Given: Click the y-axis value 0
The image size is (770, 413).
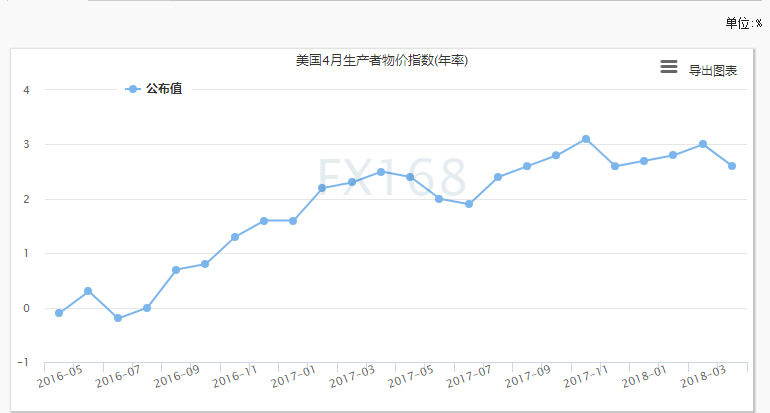Looking at the screenshot, I should 27,308.
